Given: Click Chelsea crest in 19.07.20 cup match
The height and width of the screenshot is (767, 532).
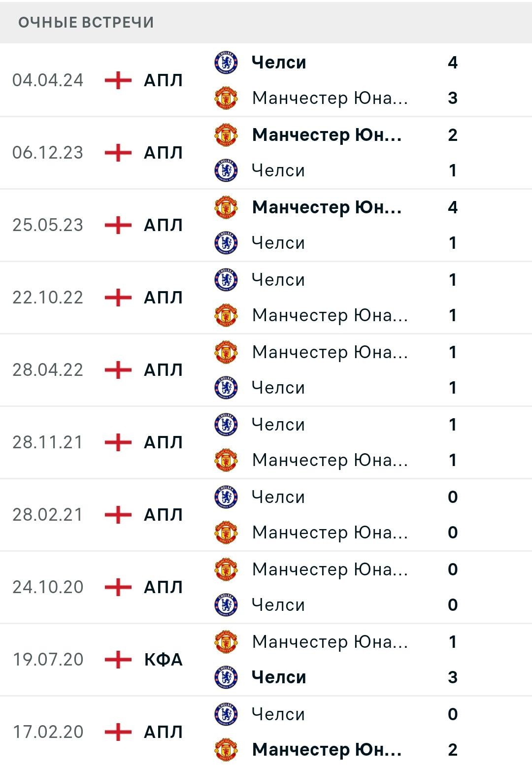Looking at the screenshot, I should 226,677.
